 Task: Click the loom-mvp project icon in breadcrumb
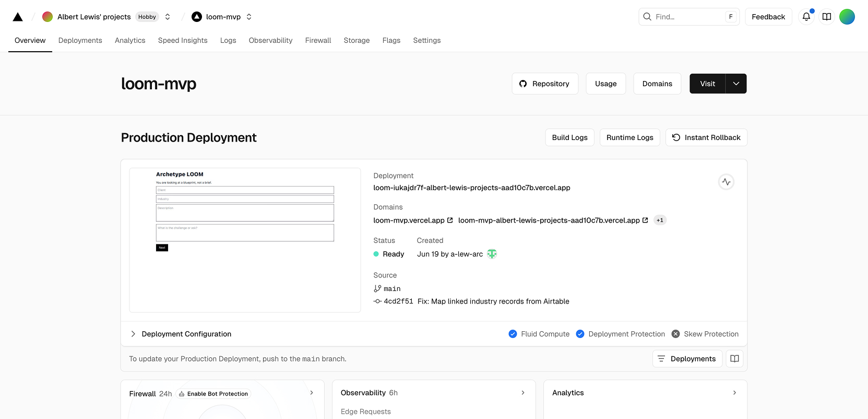pyautogui.click(x=197, y=17)
